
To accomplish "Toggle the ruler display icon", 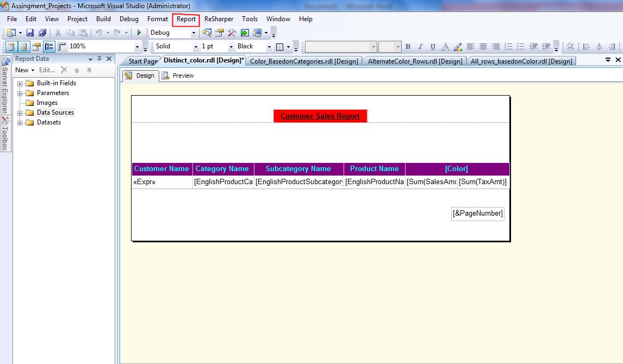I will coord(61,47).
